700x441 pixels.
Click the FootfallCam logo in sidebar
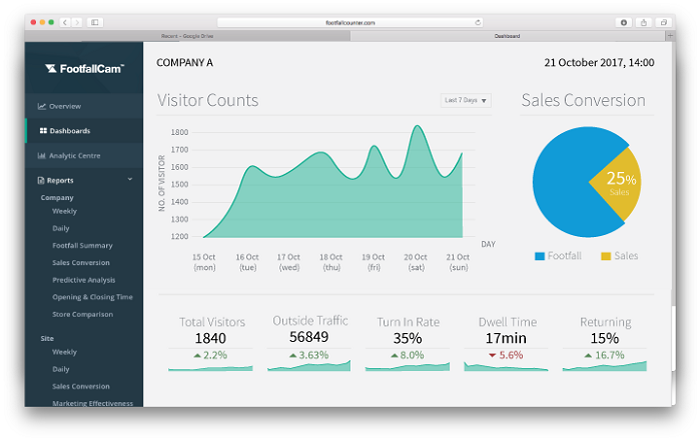tap(84, 69)
